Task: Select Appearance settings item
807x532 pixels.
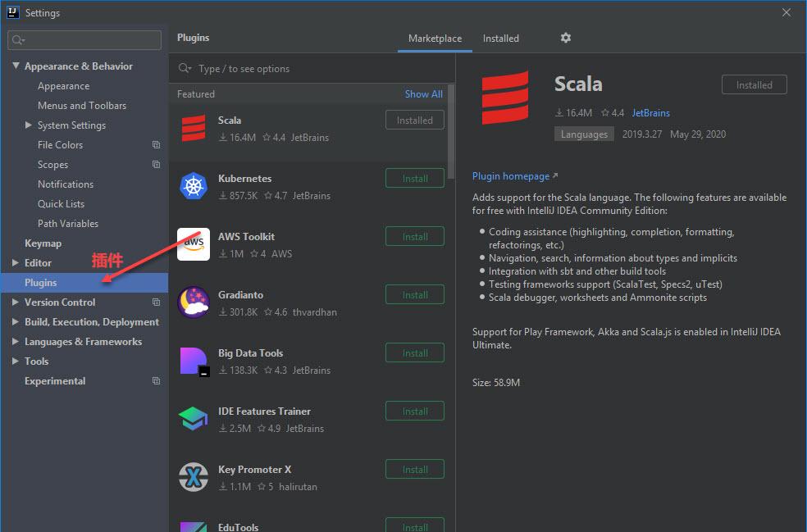Action: pyautogui.click(x=63, y=86)
